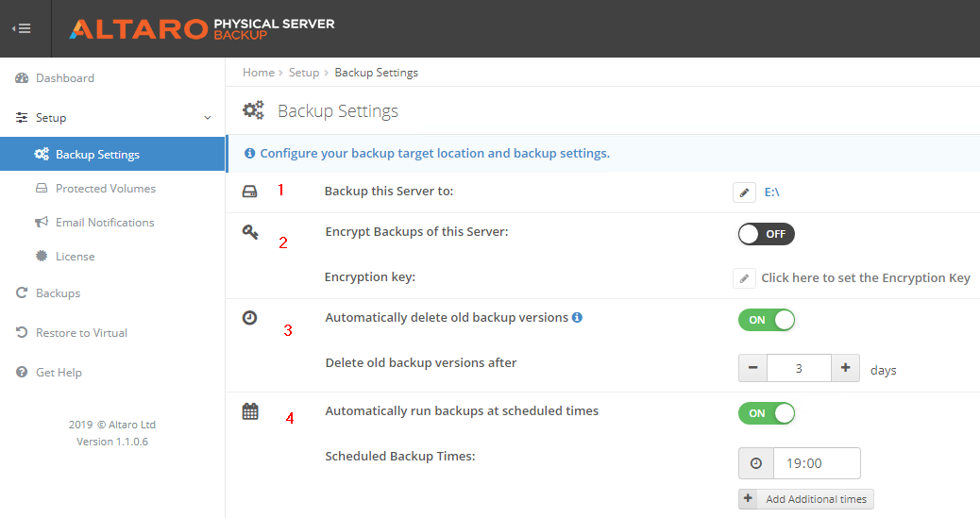Disable automatically run backups at scheduled times
Viewport: 980px width, 518px height.
[x=766, y=413]
